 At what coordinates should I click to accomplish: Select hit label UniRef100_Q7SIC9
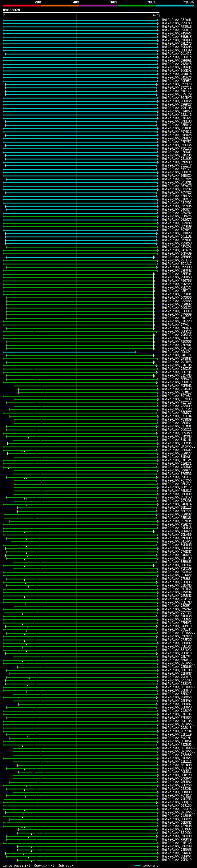click(176, 94)
